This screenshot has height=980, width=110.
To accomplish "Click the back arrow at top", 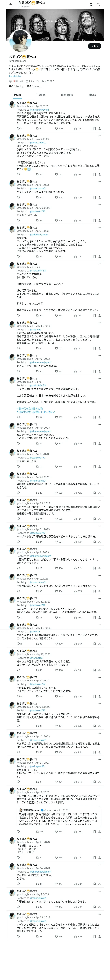I will tap(11, 4).
